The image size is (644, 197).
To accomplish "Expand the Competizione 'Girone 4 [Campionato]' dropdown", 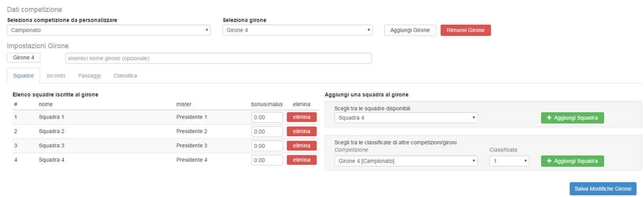I will [405, 161].
